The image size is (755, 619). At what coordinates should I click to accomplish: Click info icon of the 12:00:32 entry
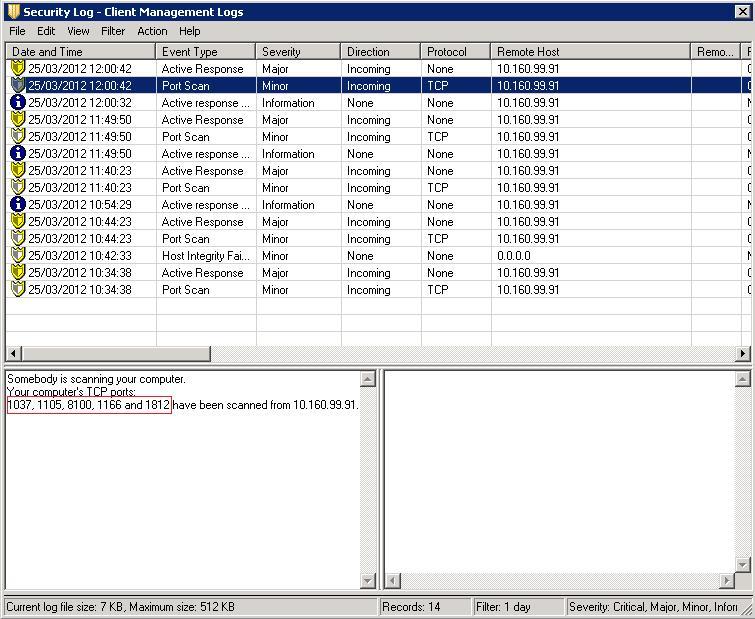[x=18, y=103]
